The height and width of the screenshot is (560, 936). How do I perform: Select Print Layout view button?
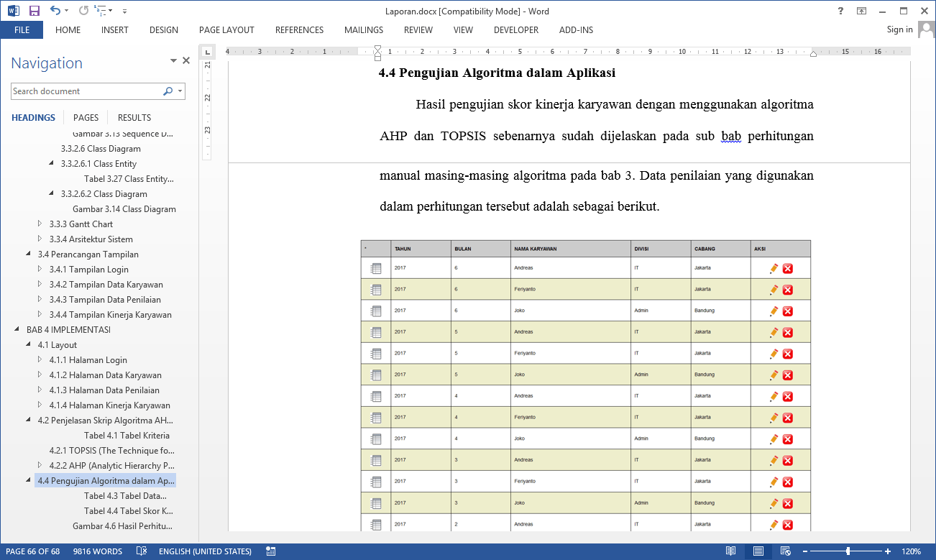pyautogui.click(x=758, y=551)
